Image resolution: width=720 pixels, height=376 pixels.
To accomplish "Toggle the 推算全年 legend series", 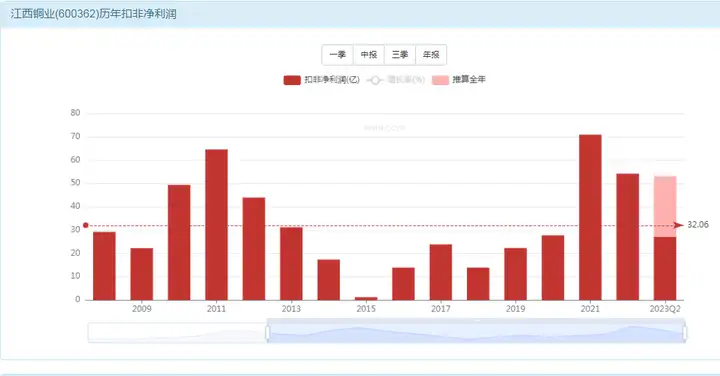I will click(459, 80).
